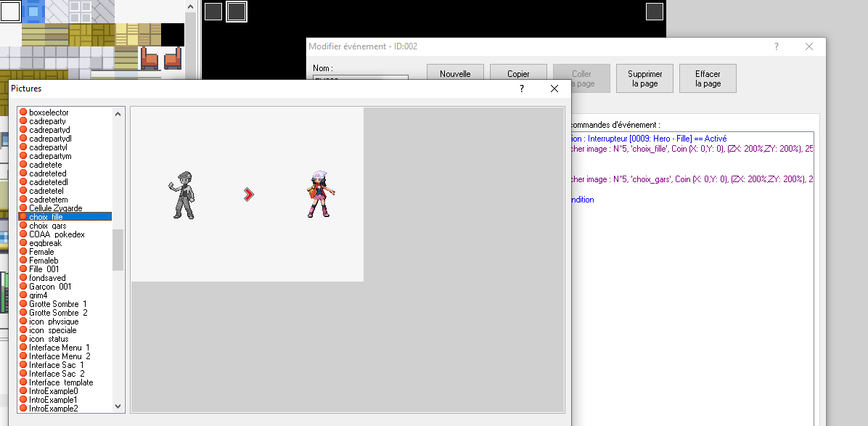Click the red icon next to cadretetedl

(x=23, y=182)
